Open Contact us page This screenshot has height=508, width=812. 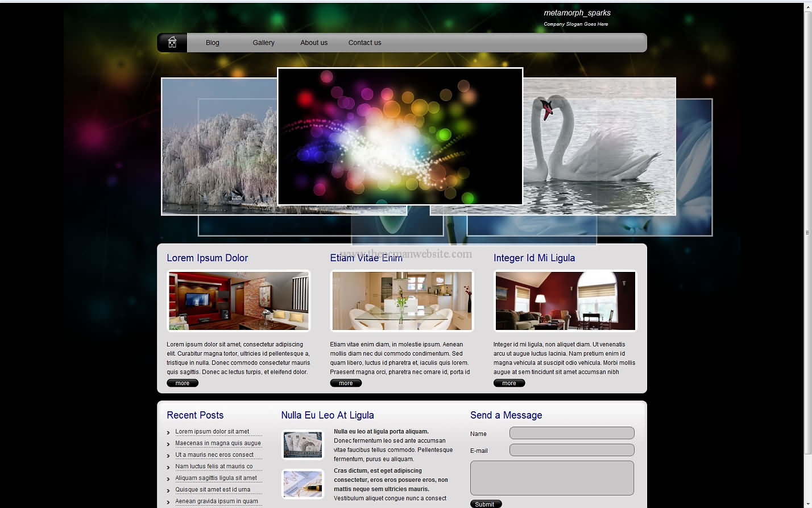[364, 43]
